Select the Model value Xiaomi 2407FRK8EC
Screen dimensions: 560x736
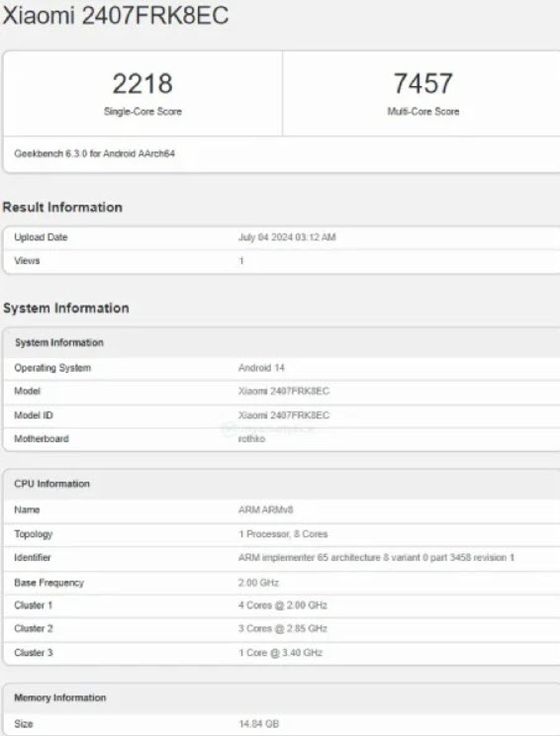[x=284, y=391]
